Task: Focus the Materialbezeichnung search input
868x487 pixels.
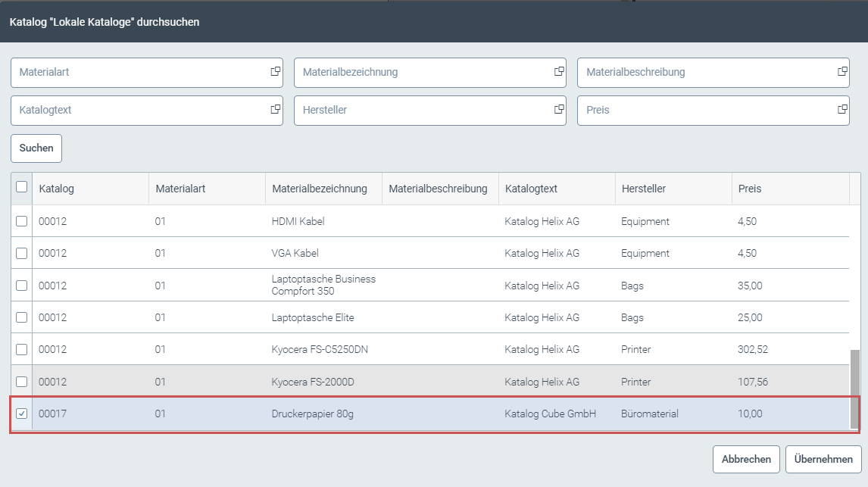Action: click(x=424, y=73)
